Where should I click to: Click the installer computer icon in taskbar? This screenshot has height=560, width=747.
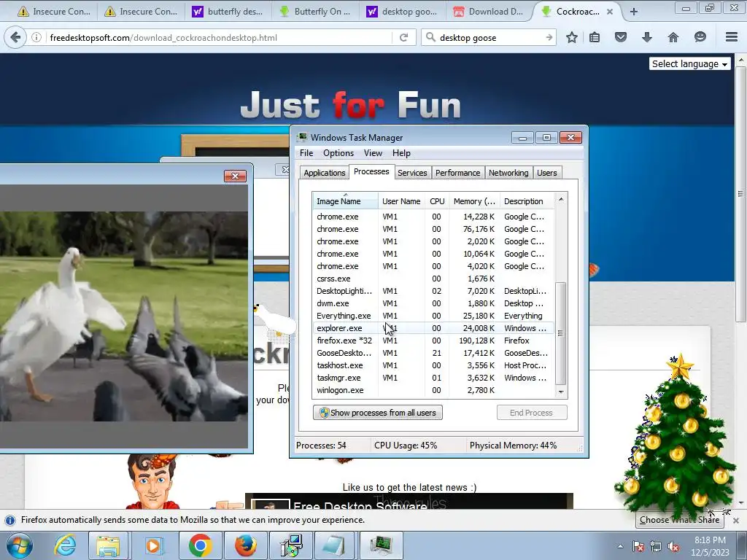290,545
